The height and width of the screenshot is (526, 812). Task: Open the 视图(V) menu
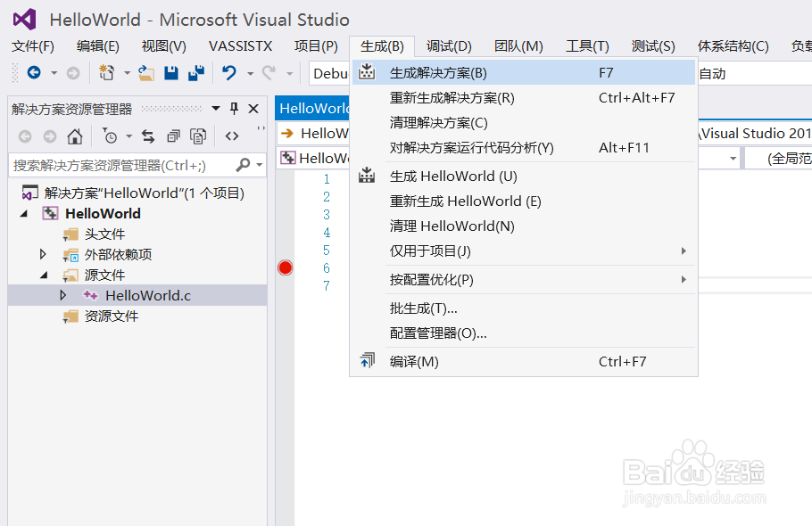click(x=163, y=46)
